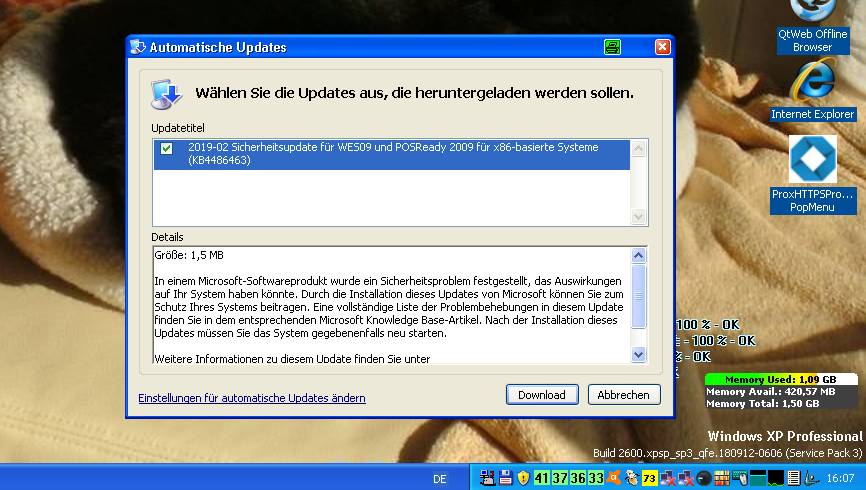The height and width of the screenshot is (490, 866).
Task: Click the black CPU graph tray icon
Action: tap(776, 478)
